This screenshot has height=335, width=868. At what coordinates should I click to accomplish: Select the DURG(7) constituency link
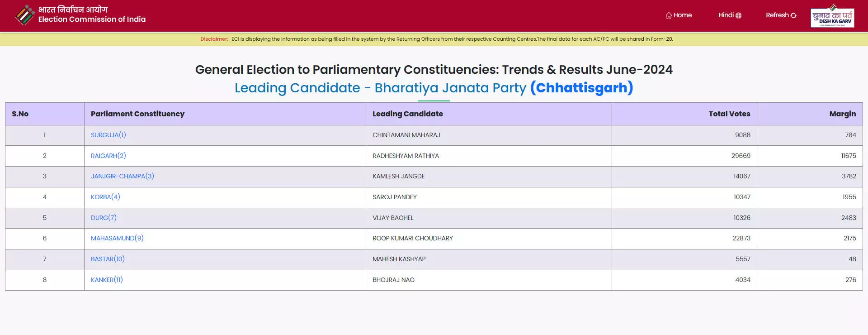pyautogui.click(x=104, y=218)
